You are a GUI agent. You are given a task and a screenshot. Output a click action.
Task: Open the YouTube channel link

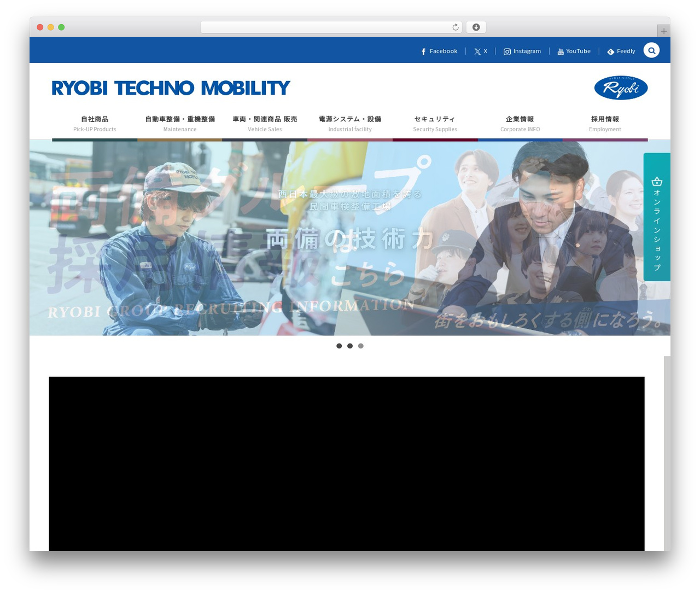(x=574, y=51)
